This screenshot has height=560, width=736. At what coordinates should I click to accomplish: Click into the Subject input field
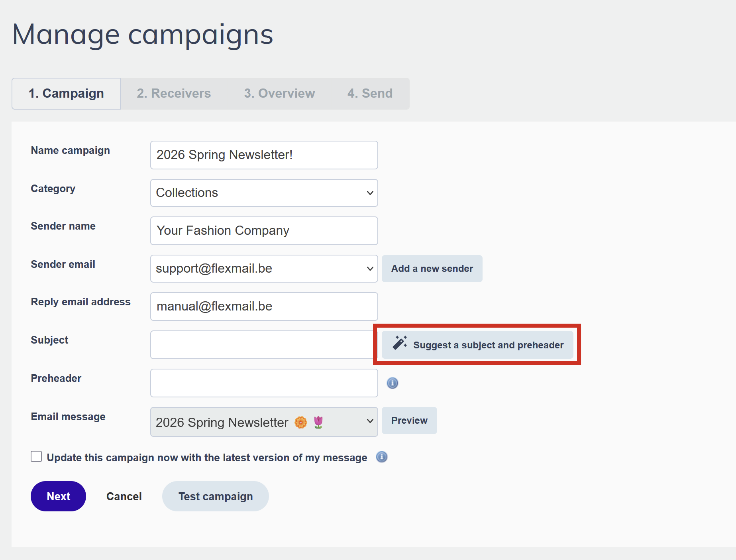[x=261, y=345]
